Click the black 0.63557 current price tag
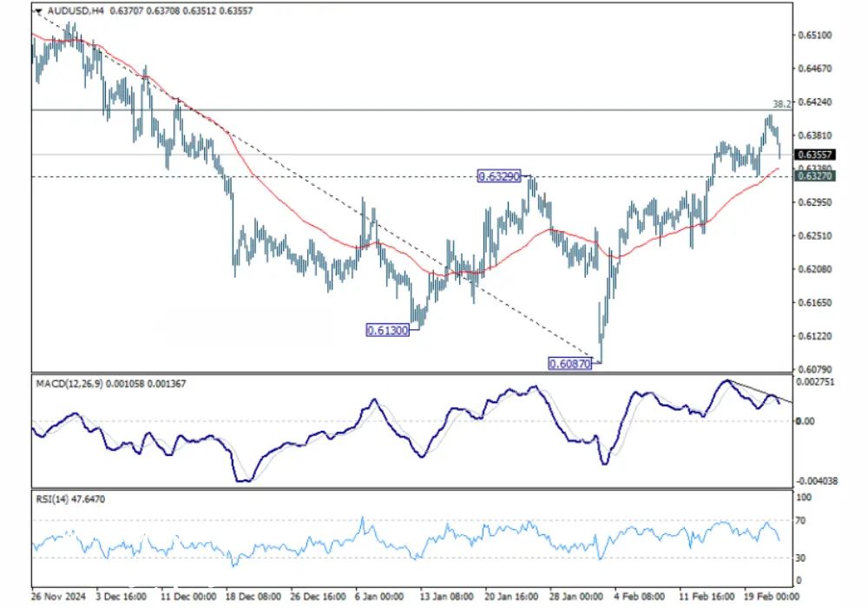The width and height of the screenshot is (868, 608). point(816,155)
